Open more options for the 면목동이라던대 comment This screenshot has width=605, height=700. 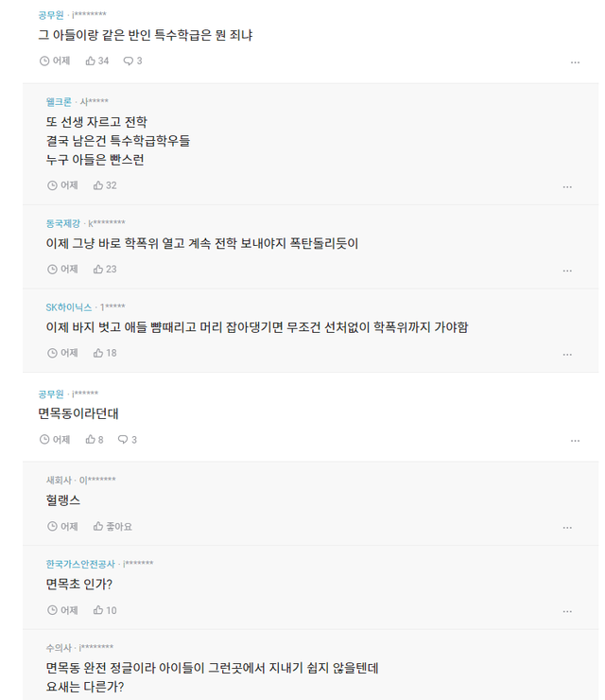(575, 441)
